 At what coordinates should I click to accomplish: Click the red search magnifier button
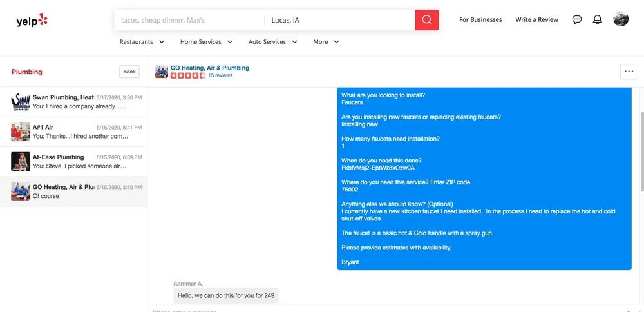pos(426,20)
